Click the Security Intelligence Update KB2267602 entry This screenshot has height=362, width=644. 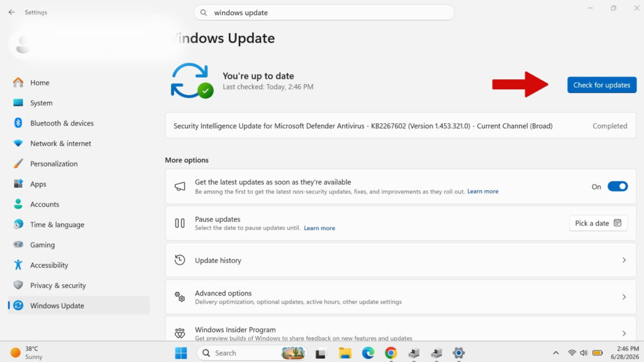coord(401,126)
